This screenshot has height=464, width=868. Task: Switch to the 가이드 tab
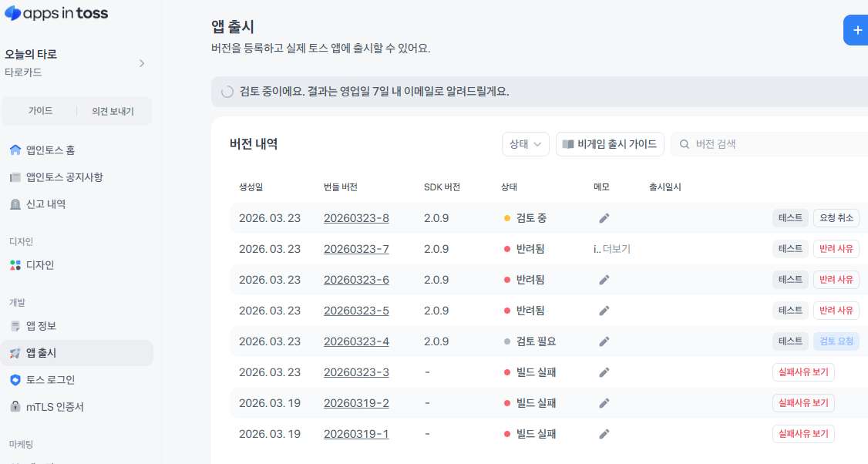tap(40, 111)
